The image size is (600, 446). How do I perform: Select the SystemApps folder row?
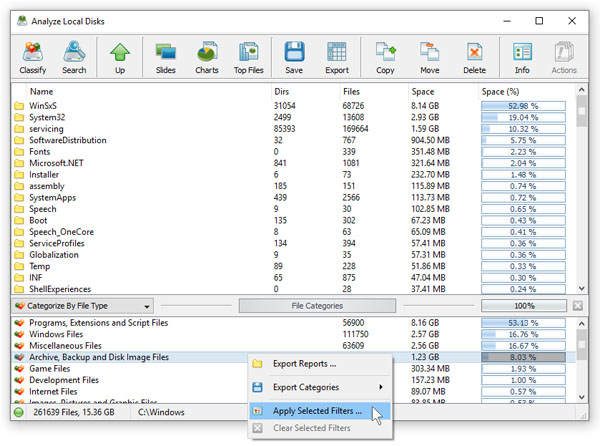[x=293, y=197]
